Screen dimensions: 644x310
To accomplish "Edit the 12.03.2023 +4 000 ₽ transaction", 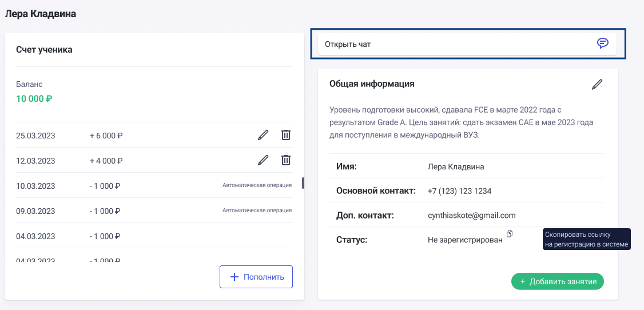I will pos(263,161).
